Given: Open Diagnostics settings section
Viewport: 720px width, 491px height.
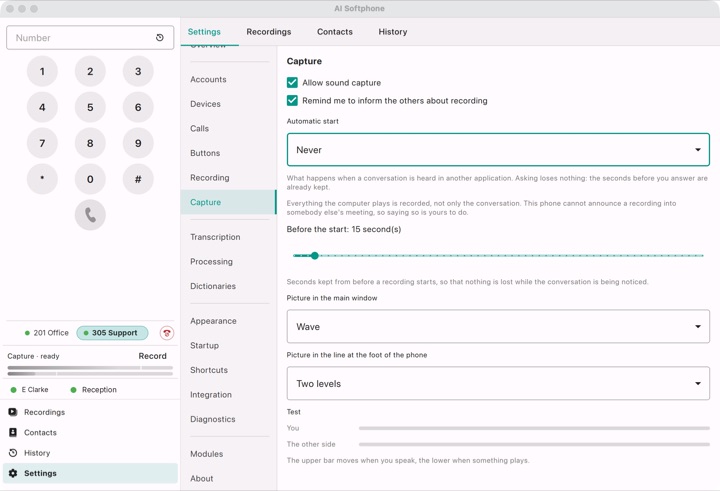Looking at the screenshot, I should pos(228,419).
